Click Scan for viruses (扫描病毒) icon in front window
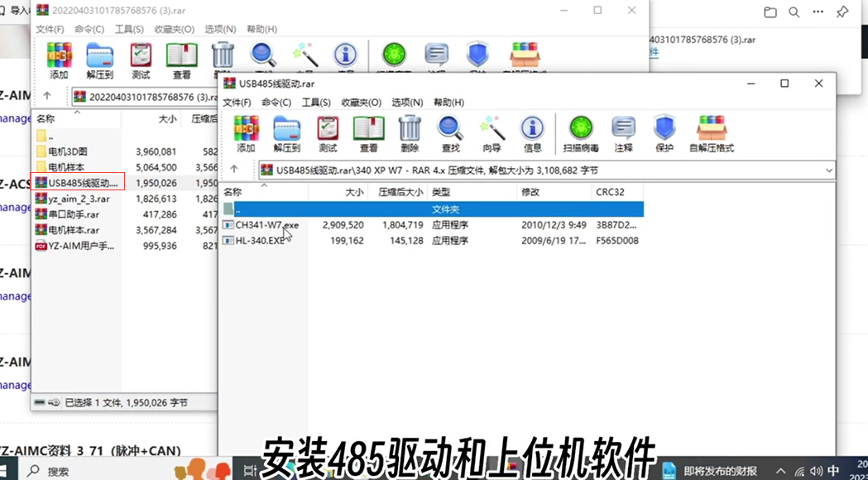Viewport: 868px width, 480px height. point(581,133)
